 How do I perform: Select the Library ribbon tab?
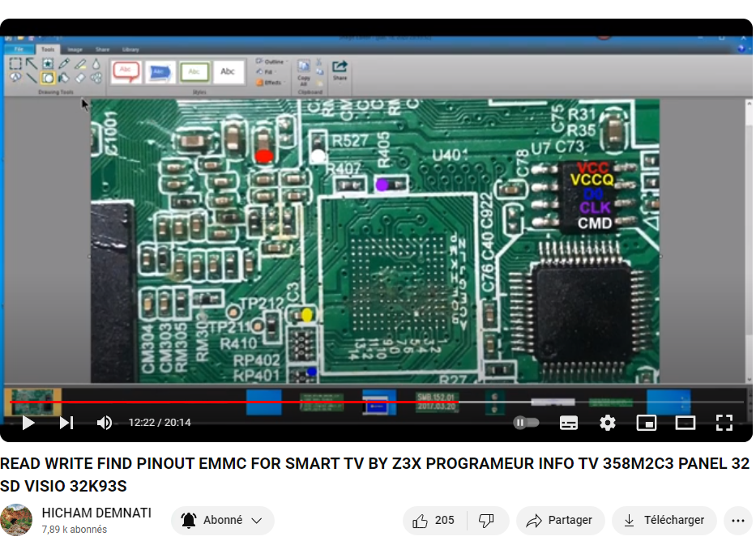[x=130, y=49]
